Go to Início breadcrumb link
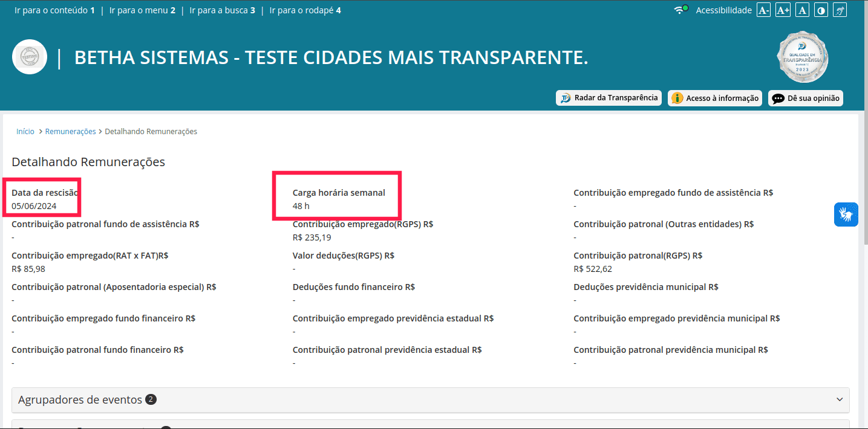 (25, 131)
